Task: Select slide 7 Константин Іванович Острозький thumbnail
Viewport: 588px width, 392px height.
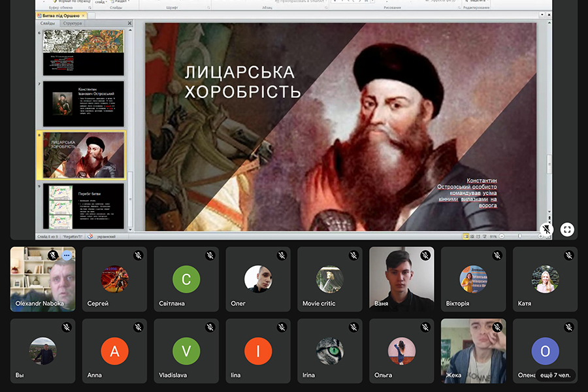Action: pos(83,104)
